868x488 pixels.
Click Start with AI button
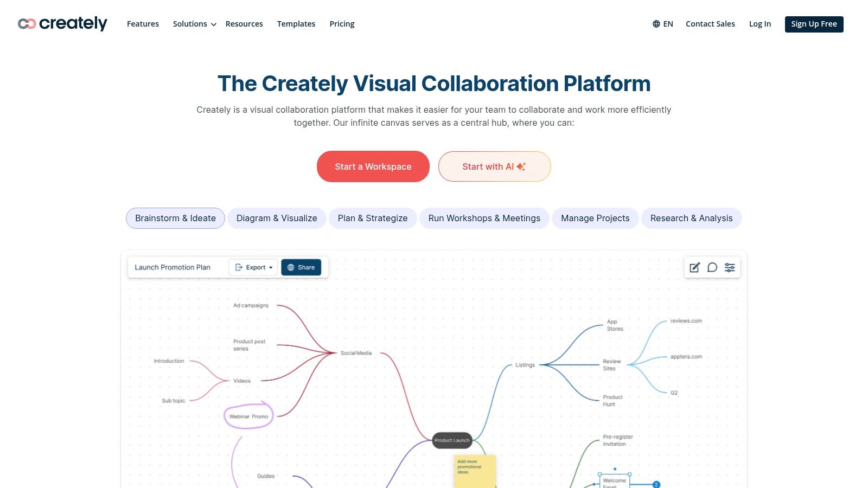pyautogui.click(x=495, y=166)
